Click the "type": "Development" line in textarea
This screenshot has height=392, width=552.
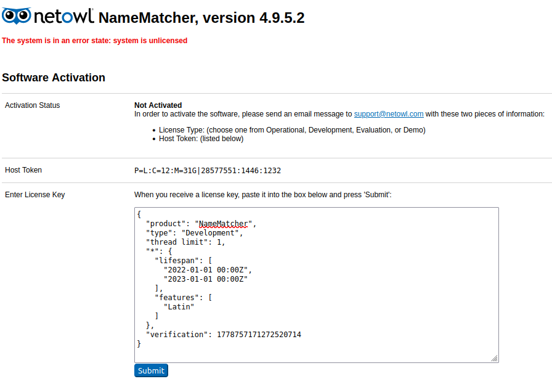(x=194, y=233)
